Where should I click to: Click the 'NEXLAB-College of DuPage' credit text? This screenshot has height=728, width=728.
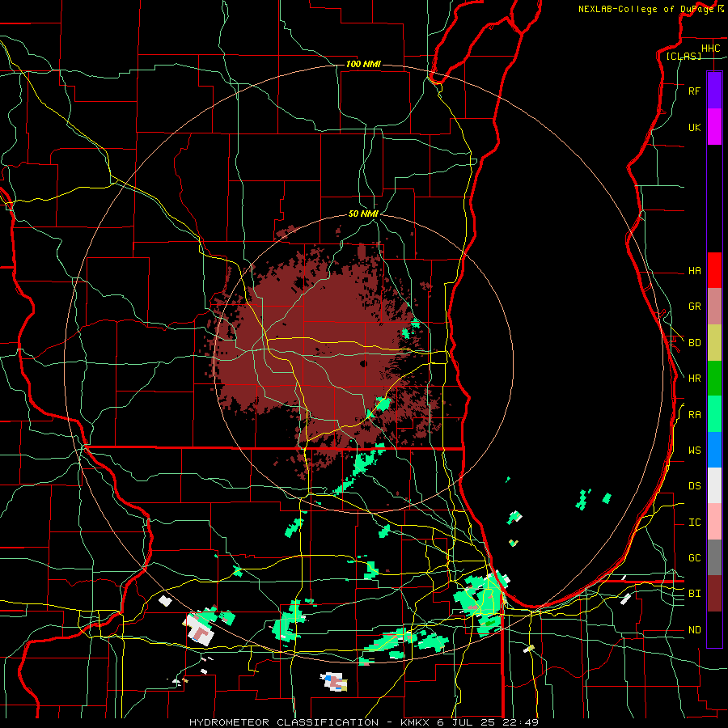point(645,9)
